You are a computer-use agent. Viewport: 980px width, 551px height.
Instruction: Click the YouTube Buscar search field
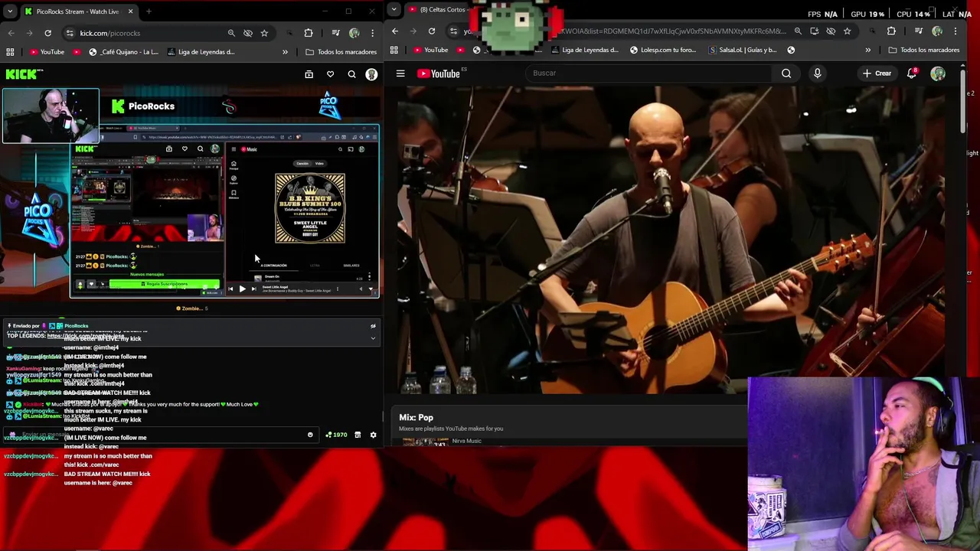pos(649,73)
